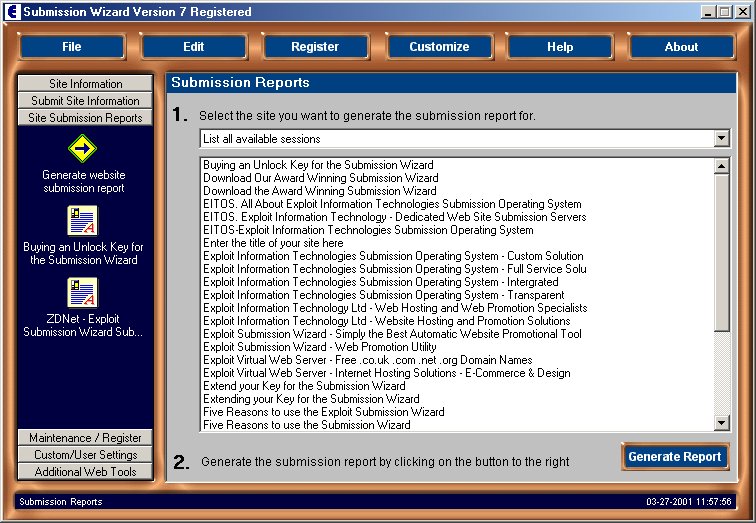The width and height of the screenshot is (756, 523).
Task: Click the Generate Report button
Action: tap(675, 456)
